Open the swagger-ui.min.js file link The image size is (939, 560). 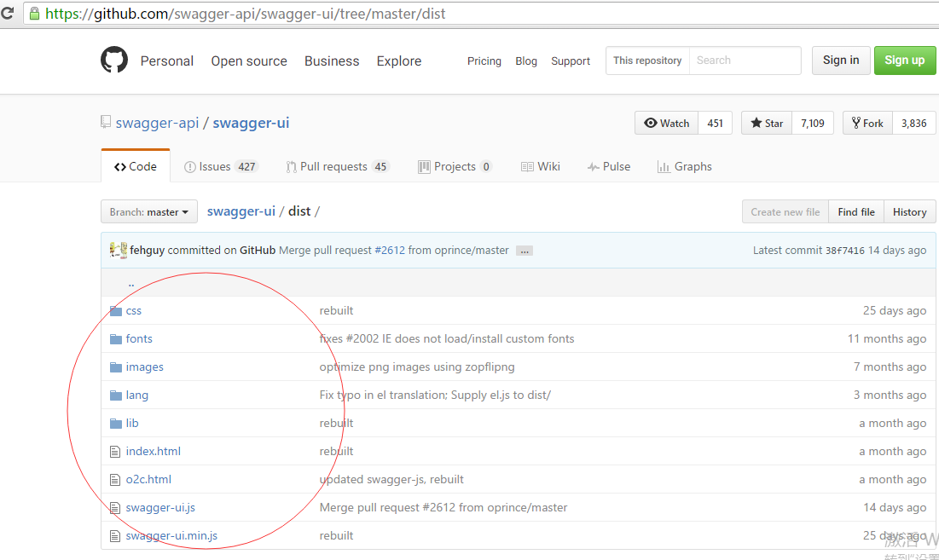(171, 536)
